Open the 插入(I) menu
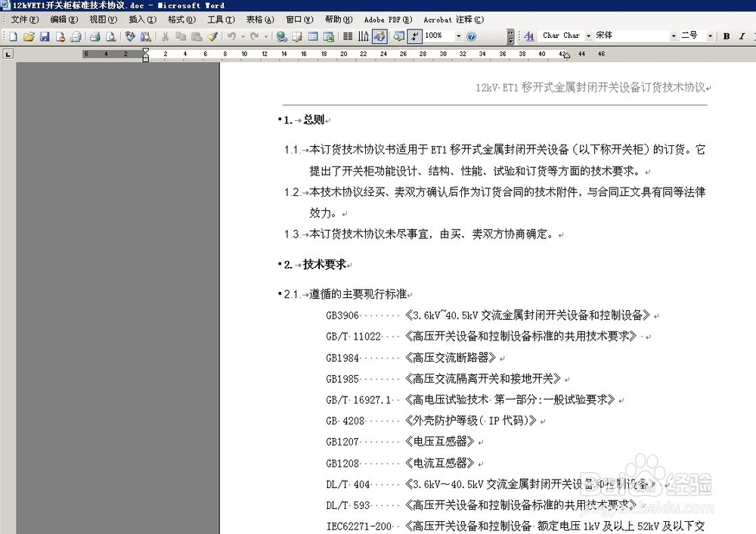Screen dimensions: 756x534 142,20
